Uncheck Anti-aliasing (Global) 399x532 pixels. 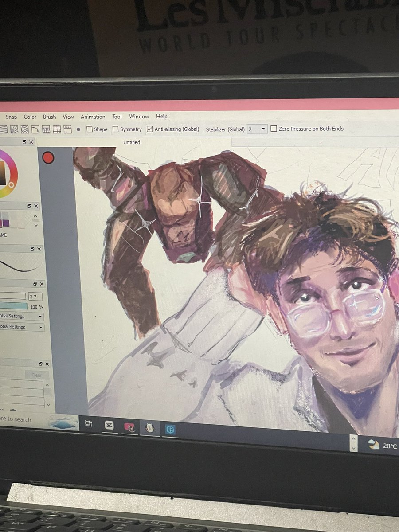click(150, 129)
